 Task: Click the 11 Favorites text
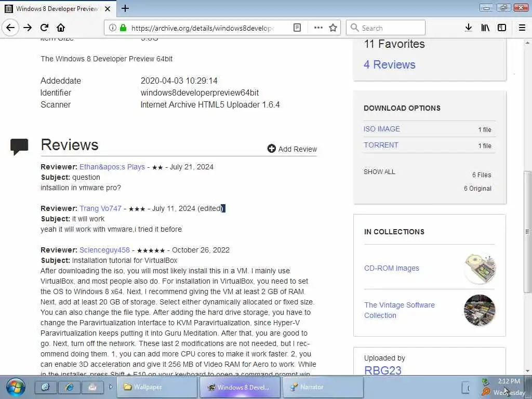(x=394, y=44)
